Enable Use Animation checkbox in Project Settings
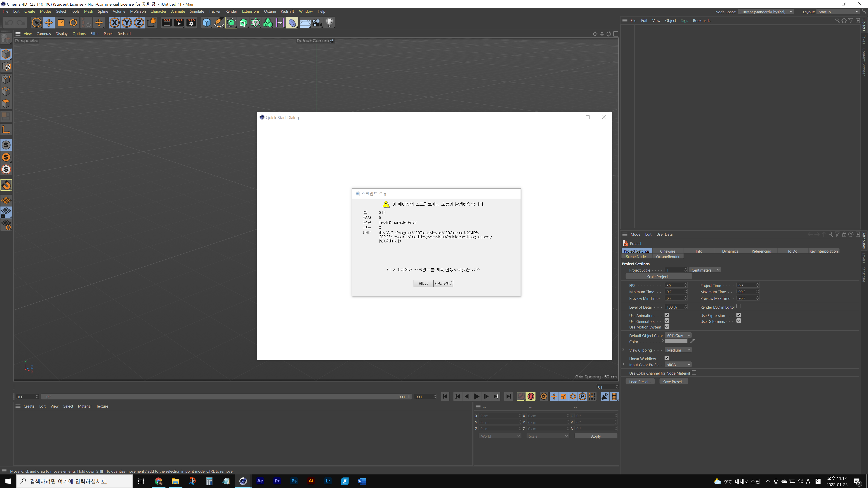The width and height of the screenshot is (868, 488). click(x=667, y=315)
